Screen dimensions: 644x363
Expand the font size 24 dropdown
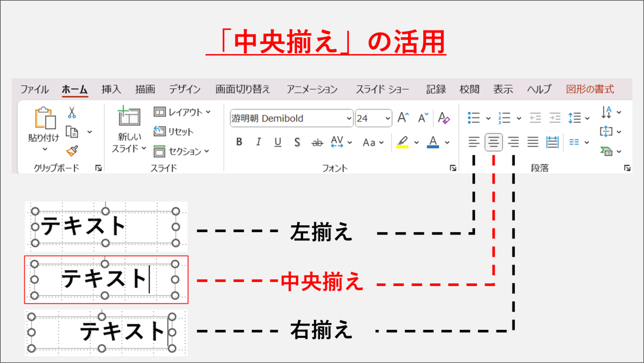click(387, 119)
